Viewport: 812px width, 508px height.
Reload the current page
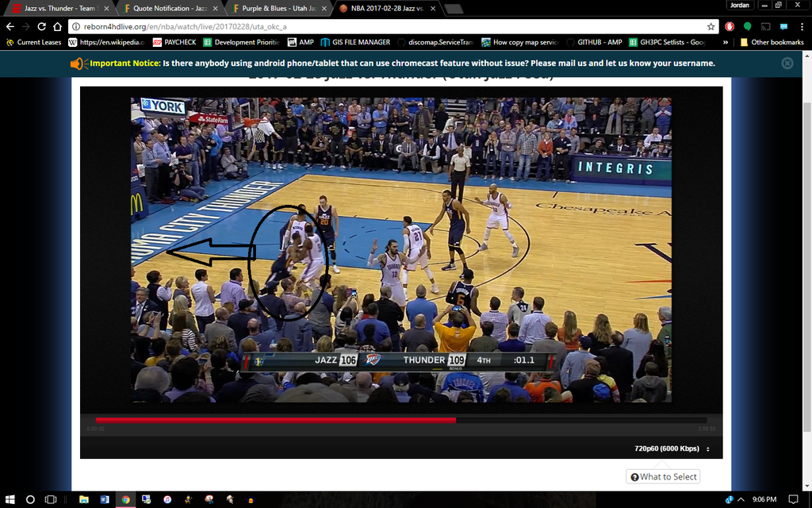[41, 26]
